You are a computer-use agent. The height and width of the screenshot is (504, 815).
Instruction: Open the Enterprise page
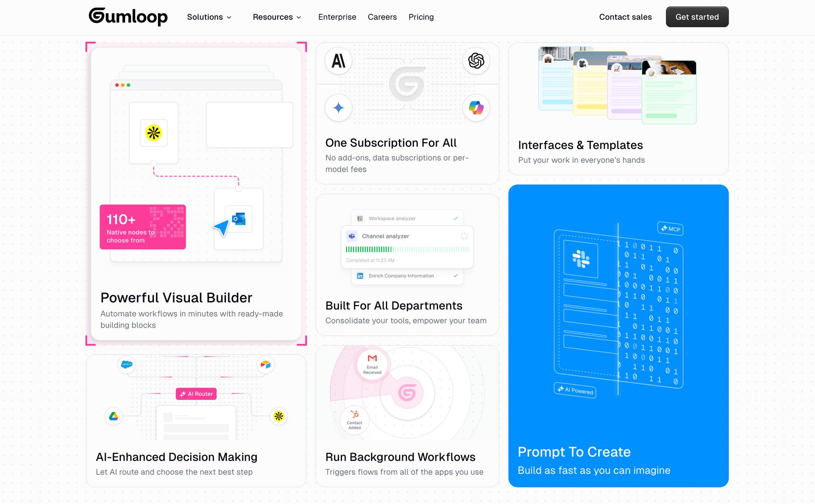tap(337, 17)
